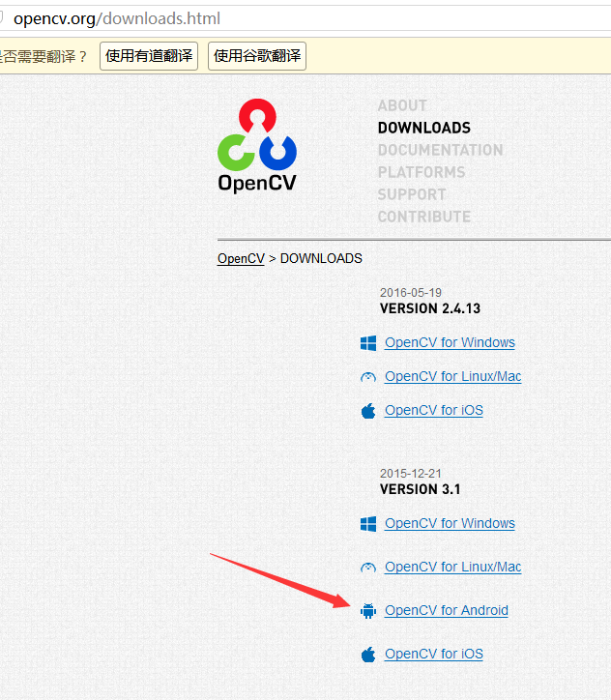Download OpenCV for iOS version 2.4.13
The width and height of the screenshot is (611, 700).
pyautogui.click(x=434, y=410)
